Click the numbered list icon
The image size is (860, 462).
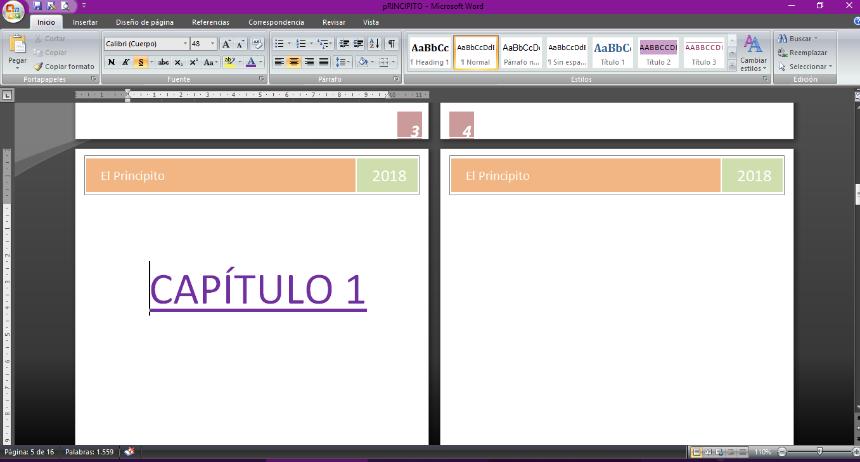coord(300,44)
